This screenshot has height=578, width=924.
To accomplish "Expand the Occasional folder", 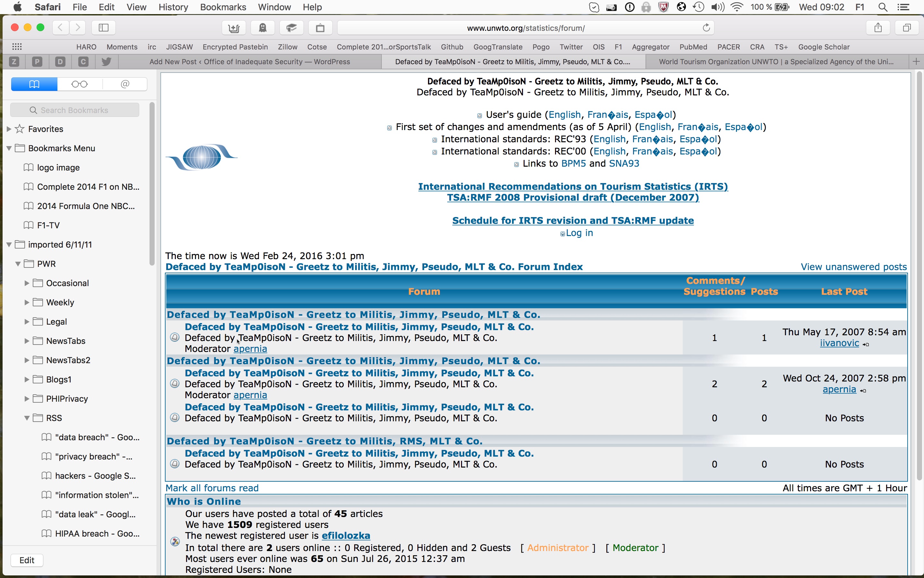I will point(27,283).
